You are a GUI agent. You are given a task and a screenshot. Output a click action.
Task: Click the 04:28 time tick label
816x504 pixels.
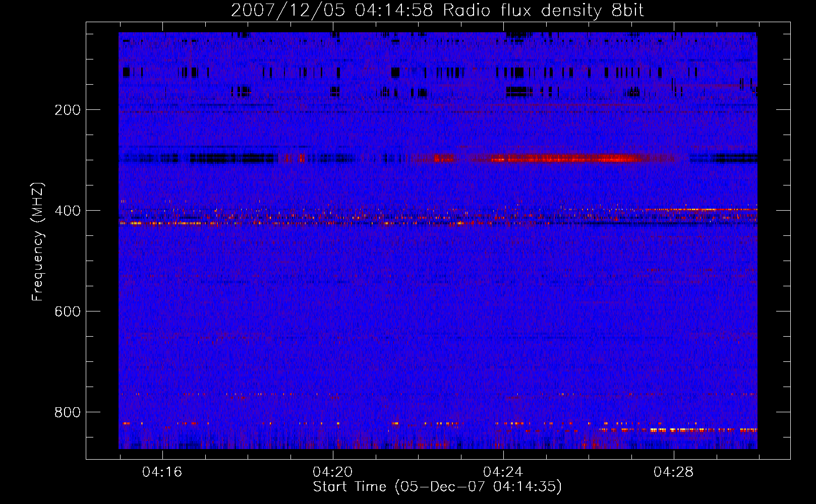coord(673,472)
